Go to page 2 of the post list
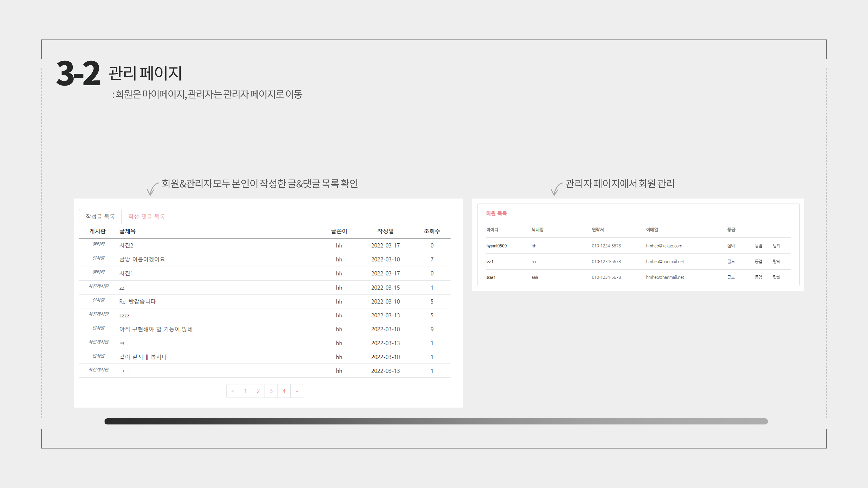 258,391
